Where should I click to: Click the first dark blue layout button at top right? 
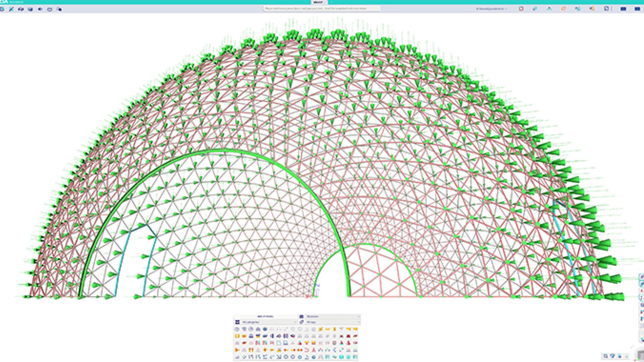[623, 9]
